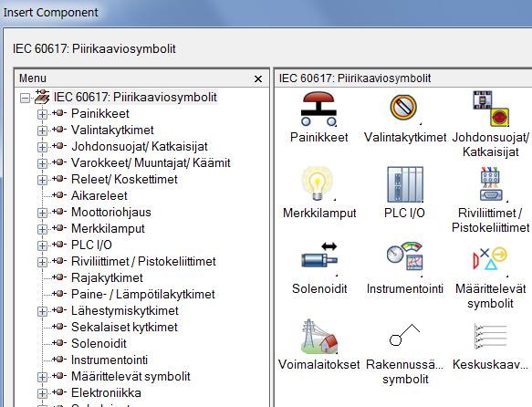Select Aikareleet in the menu tree
The width and height of the screenshot is (532, 407).
click(x=99, y=195)
